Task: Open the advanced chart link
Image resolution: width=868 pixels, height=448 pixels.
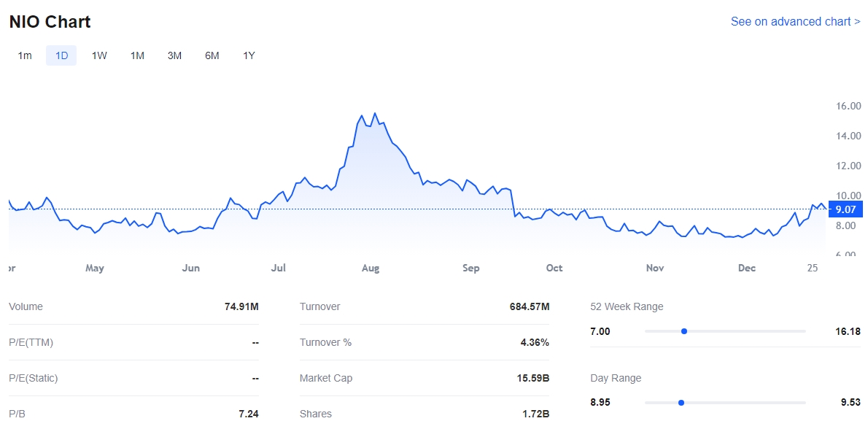Action: pos(795,22)
